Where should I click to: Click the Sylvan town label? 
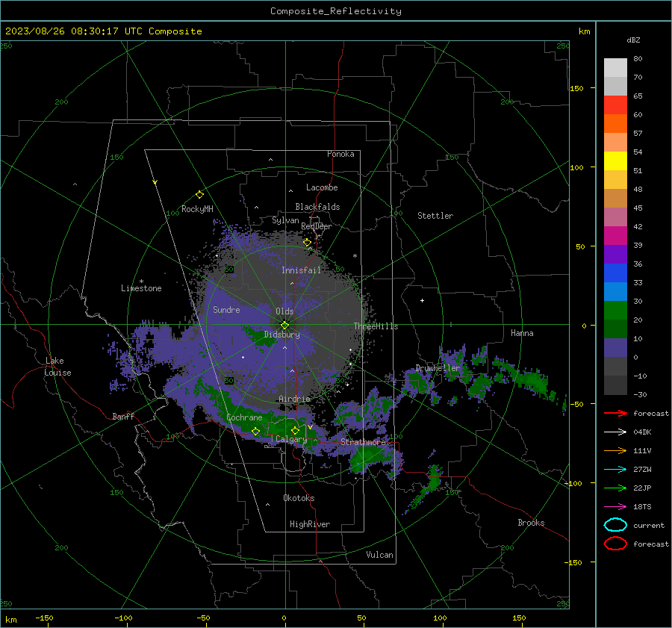click(285, 220)
